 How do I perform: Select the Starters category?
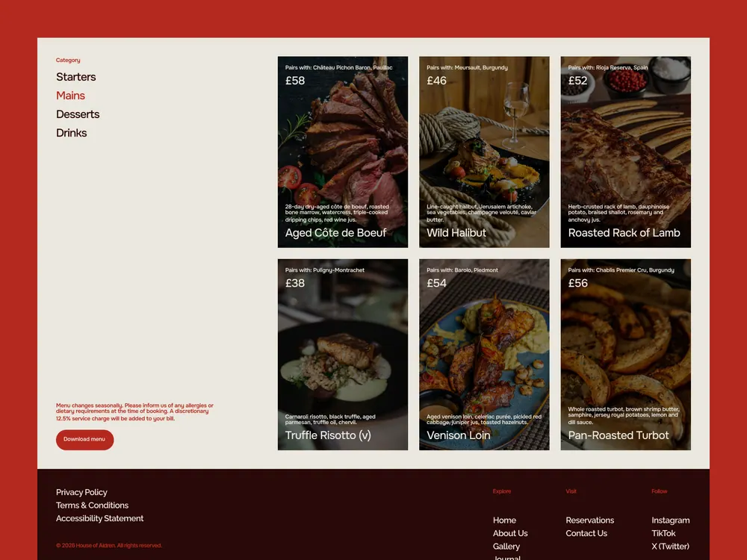click(x=75, y=77)
